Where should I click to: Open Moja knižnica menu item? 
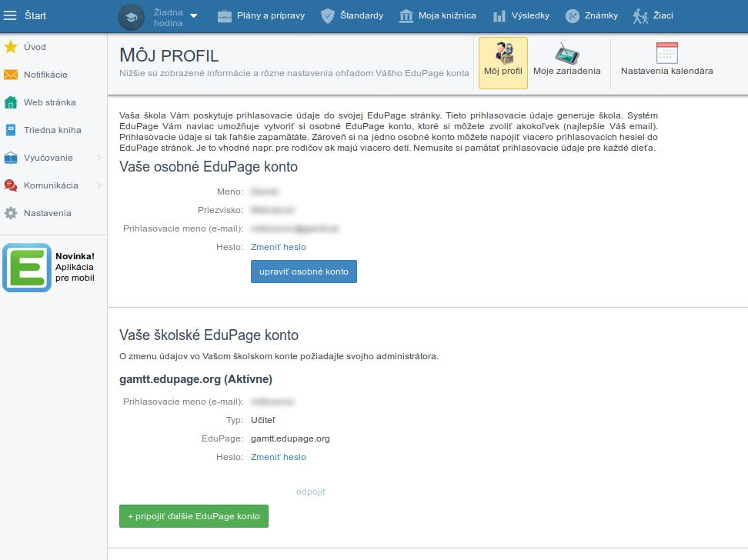coord(447,15)
